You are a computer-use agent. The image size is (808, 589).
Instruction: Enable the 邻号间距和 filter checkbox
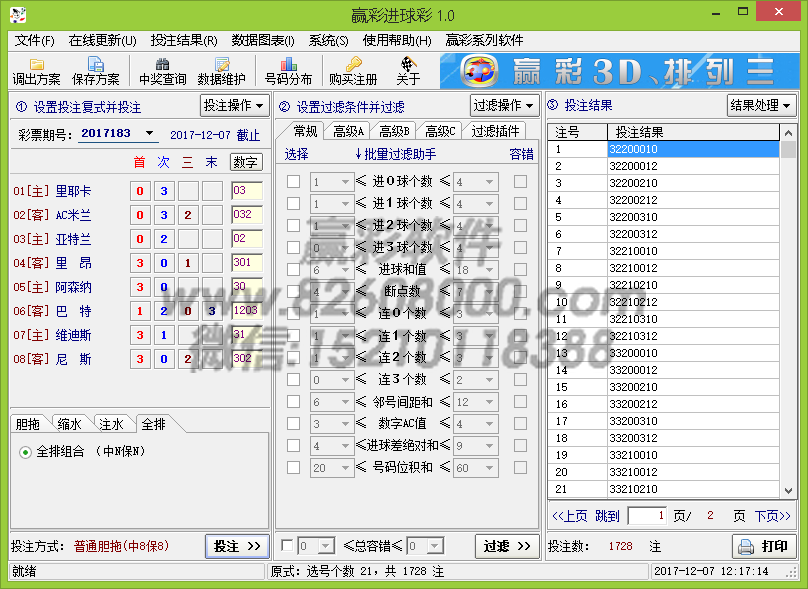293,401
